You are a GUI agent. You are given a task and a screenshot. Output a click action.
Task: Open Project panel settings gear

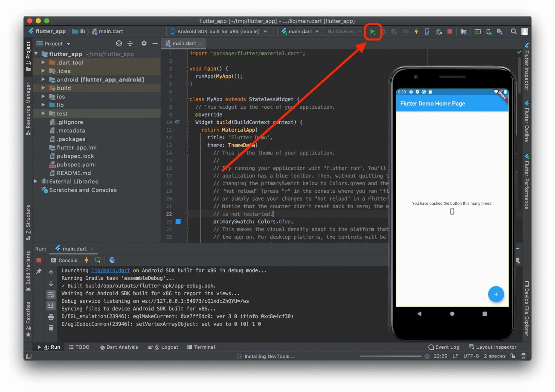144,43
